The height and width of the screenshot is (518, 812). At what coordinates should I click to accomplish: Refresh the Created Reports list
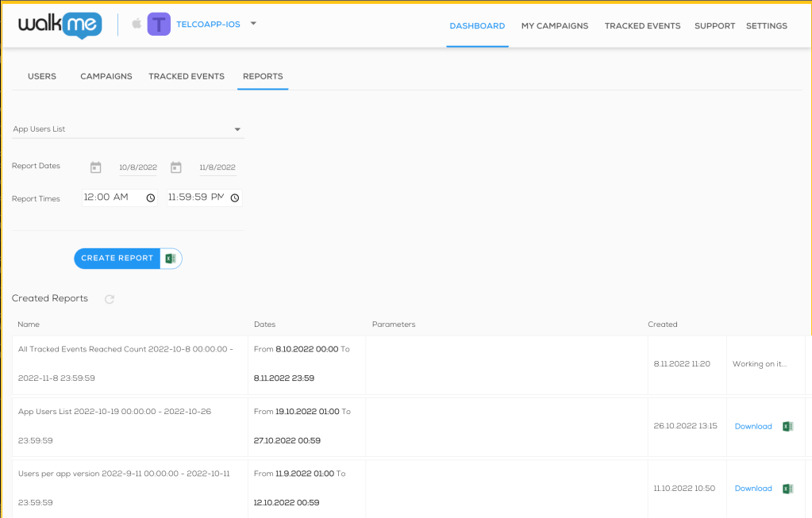point(110,299)
